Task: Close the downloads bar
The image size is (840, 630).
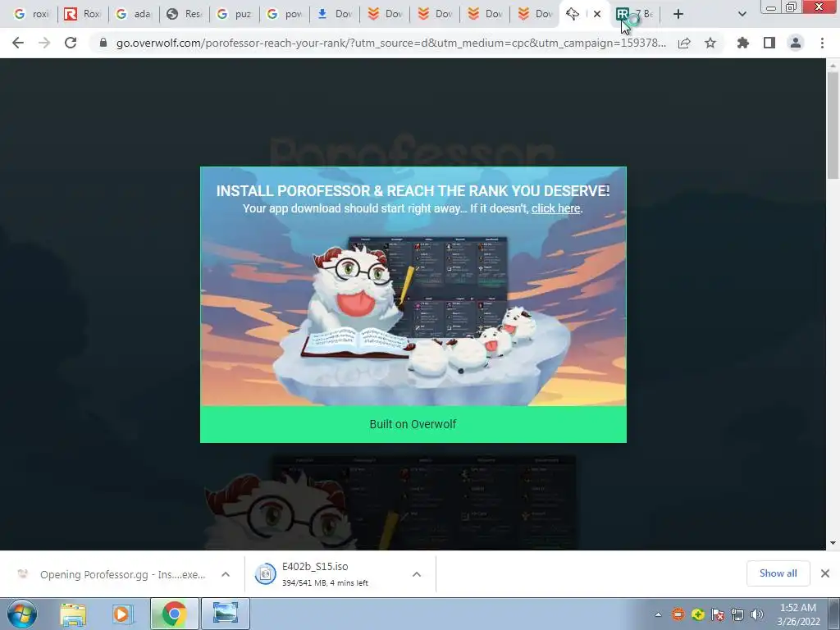Action: 825,573
